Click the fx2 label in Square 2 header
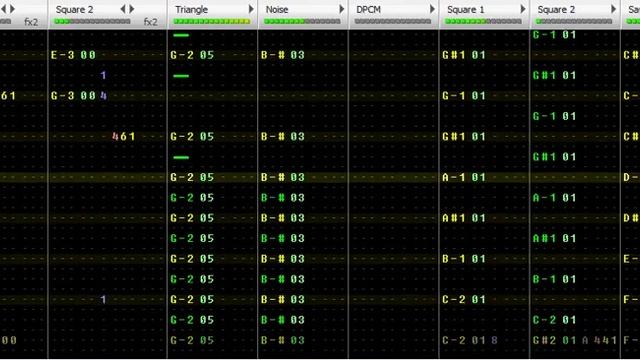640x360 pixels. [x=151, y=22]
